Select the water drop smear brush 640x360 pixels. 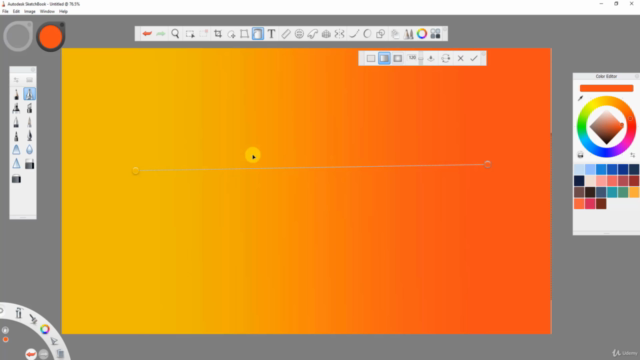tap(29, 150)
